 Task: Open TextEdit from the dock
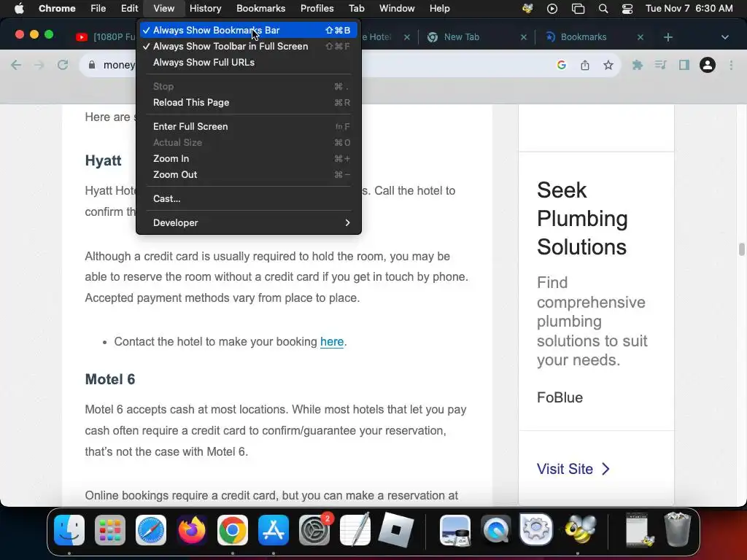tap(355, 529)
